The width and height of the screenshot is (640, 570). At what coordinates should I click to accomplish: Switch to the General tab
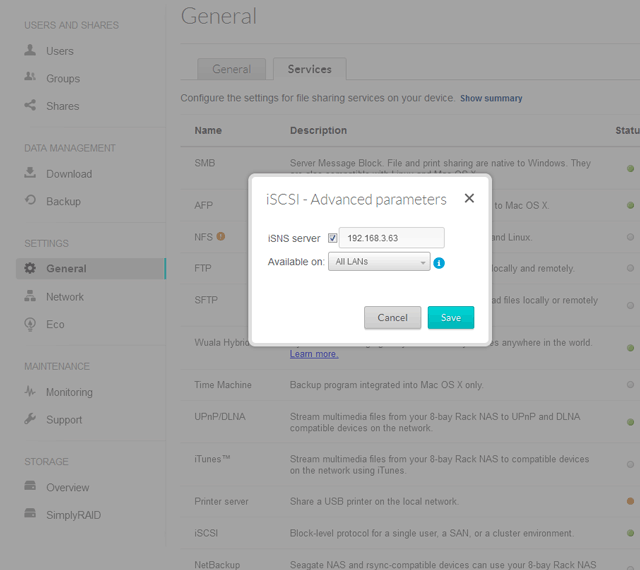coord(231,69)
